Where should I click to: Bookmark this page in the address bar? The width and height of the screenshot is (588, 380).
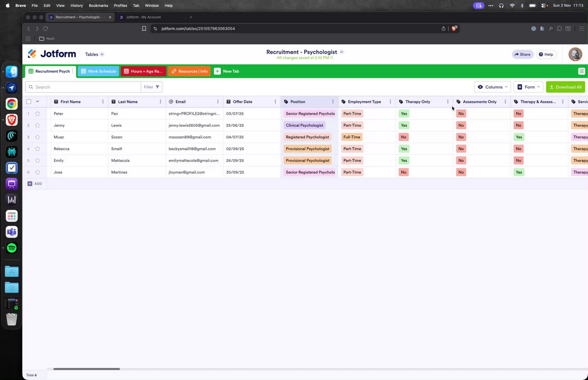(144, 28)
